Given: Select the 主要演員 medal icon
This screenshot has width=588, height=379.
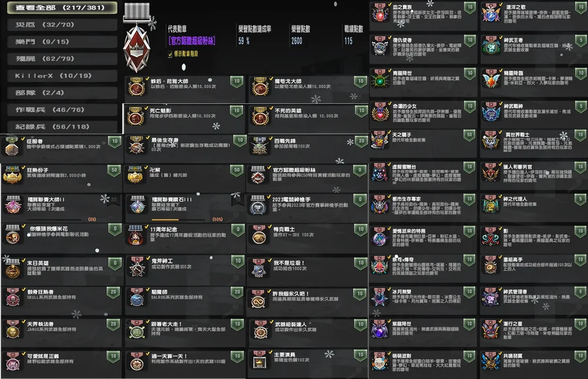Looking at the screenshot, I should click(259, 360).
